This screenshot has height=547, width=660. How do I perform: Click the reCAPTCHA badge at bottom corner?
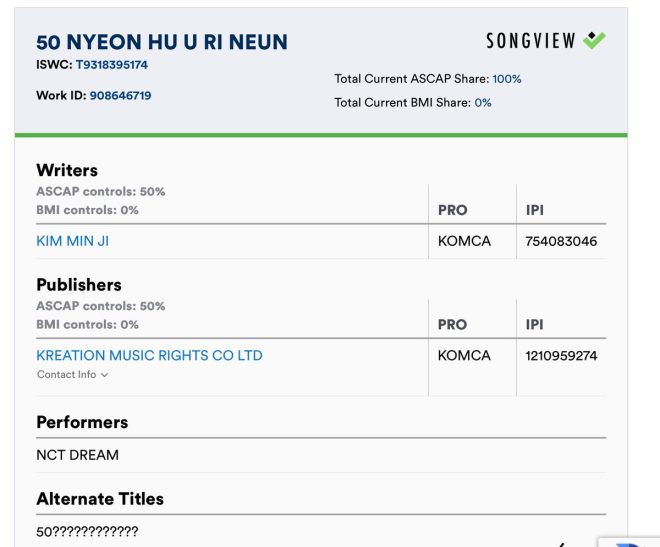coord(629,542)
